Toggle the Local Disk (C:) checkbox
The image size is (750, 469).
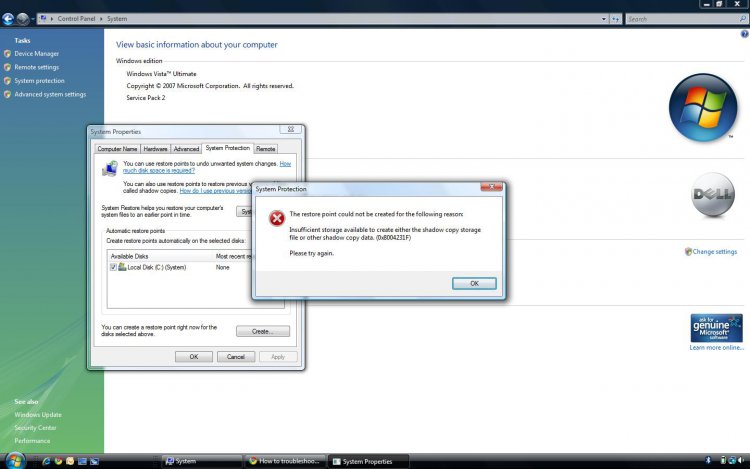[113, 267]
